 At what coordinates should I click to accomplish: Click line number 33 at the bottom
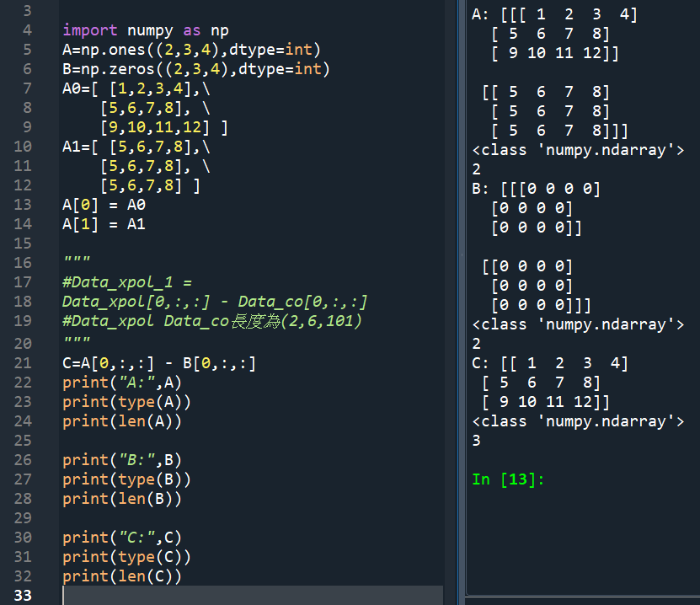pyautogui.click(x=25, y=596)
